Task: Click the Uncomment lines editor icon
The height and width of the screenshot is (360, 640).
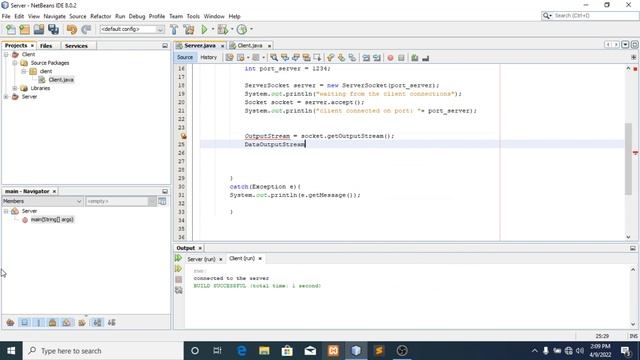Action: coord(426,58)
